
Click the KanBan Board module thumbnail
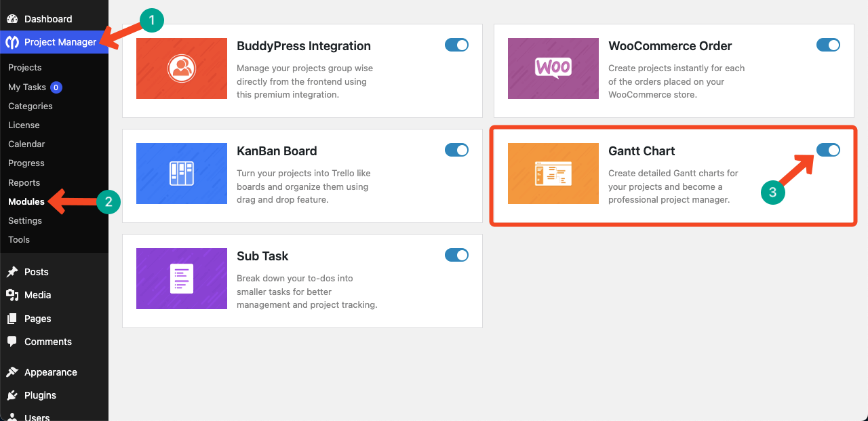pos(182,174)
